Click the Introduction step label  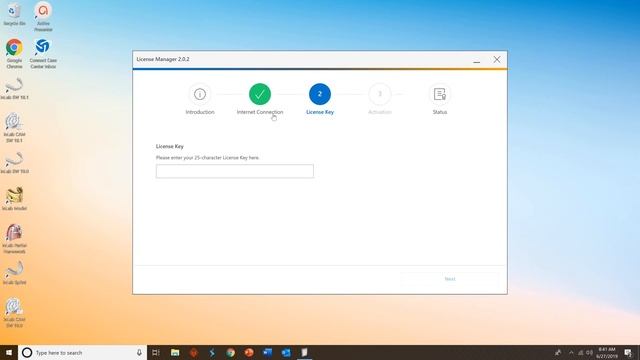click(200, 112)
